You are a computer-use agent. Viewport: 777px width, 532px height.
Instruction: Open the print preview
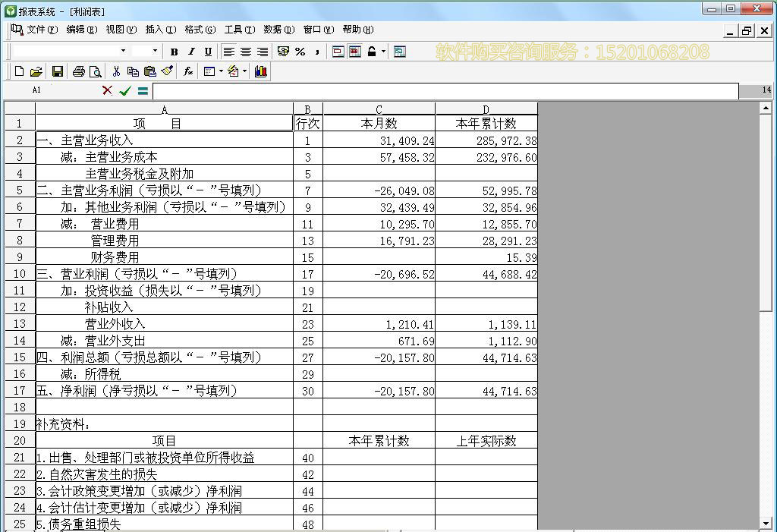(x=95, y=71)
